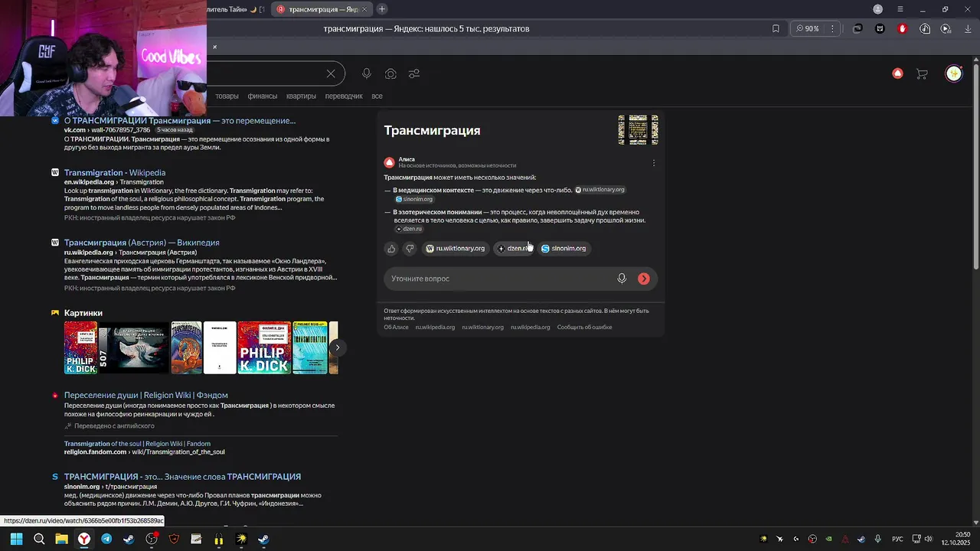Open ТРАНСМИГРАЦИЯ Значение слова sinonim.org result

click(x=182, y=476)
